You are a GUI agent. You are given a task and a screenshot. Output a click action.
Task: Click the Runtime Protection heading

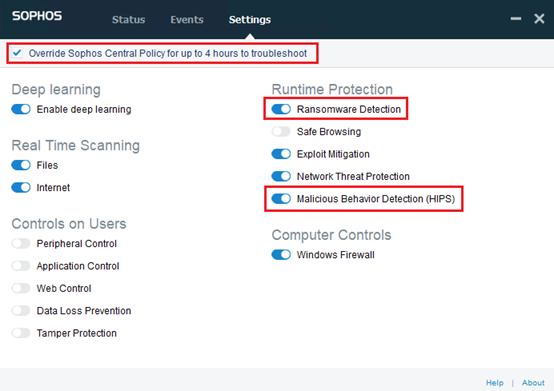[332, 89]
